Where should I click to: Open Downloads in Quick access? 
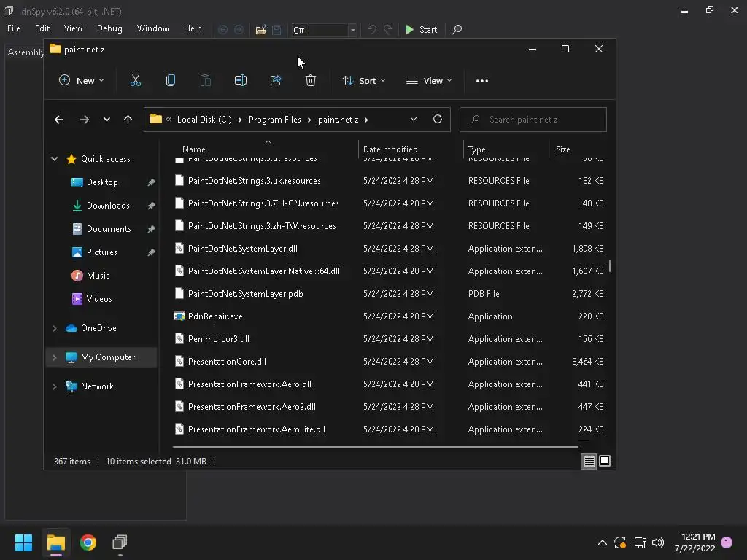pyautogui.click(x=108, y=206)
